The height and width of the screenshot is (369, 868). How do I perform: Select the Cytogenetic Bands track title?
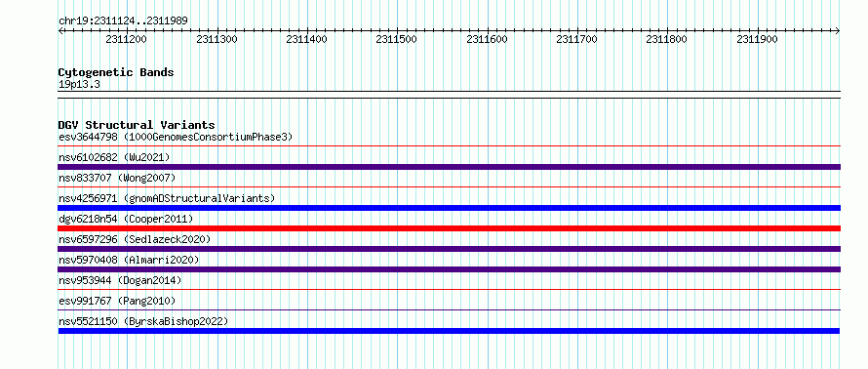[116, 72]
